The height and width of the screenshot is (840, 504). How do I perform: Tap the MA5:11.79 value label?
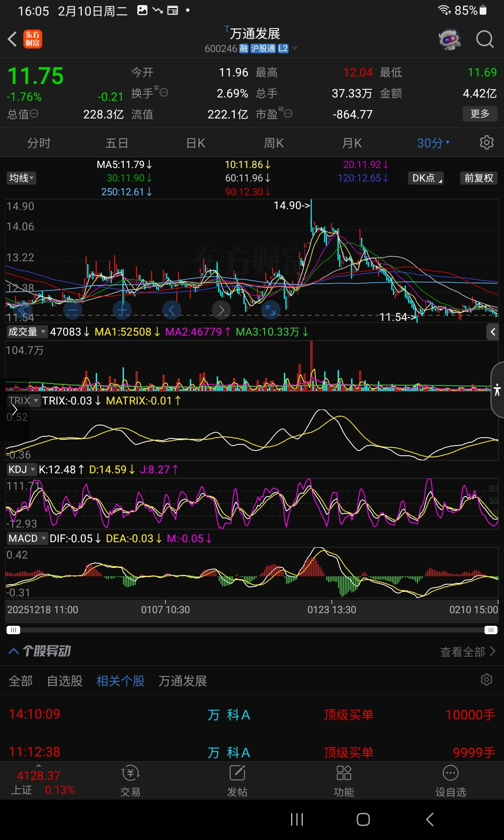pyautogui.click(x=124, y=165)
